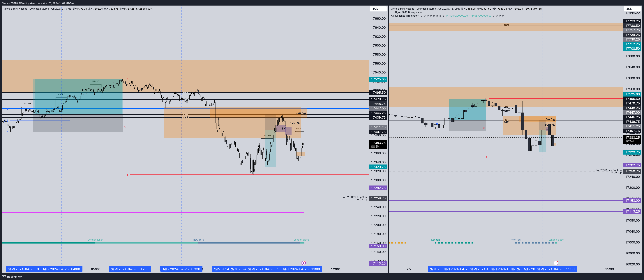Click the London lunch session label
Image resolution: width=644 pixels, height=280 pixels.
pyautogui.click(x=96, y=240)
